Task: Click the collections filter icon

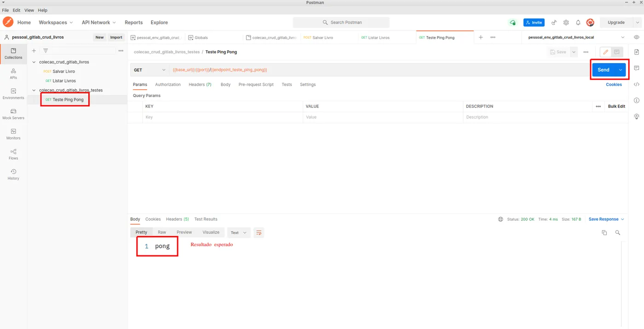Action: tap(46, 51)
